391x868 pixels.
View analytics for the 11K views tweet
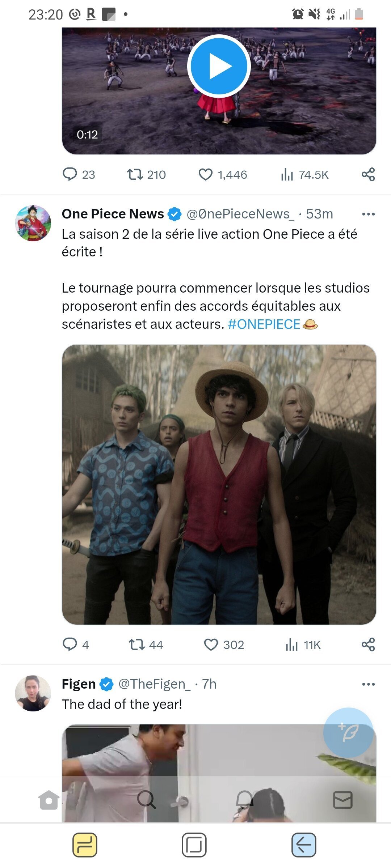pyautogui.click(x=303, y=644)
